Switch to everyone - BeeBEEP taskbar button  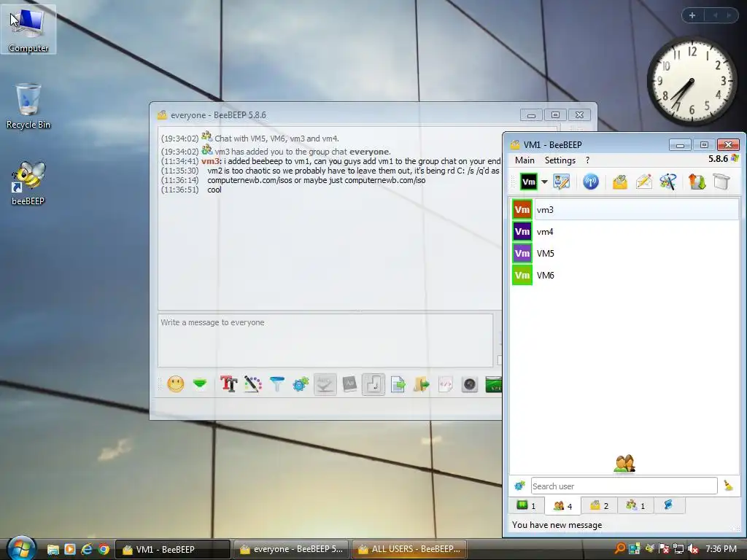coord(292,549)
